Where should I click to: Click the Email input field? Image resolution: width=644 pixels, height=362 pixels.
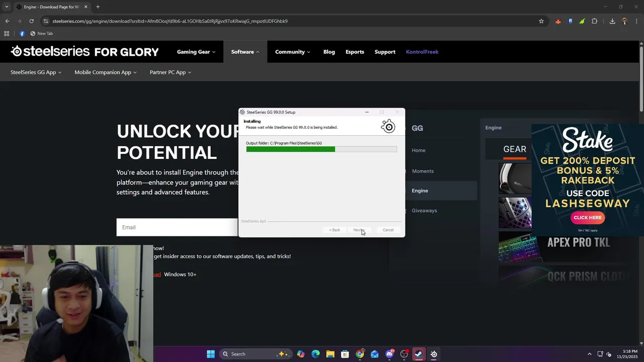click(178, 227)
